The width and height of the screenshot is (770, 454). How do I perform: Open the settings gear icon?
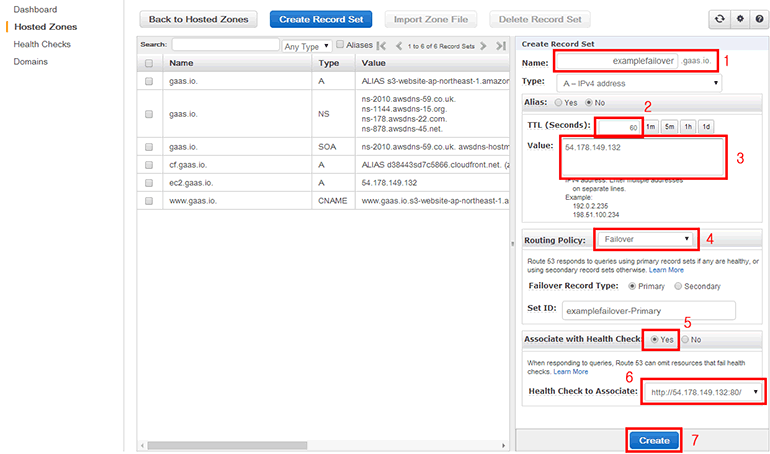click(x=739, y=19)
